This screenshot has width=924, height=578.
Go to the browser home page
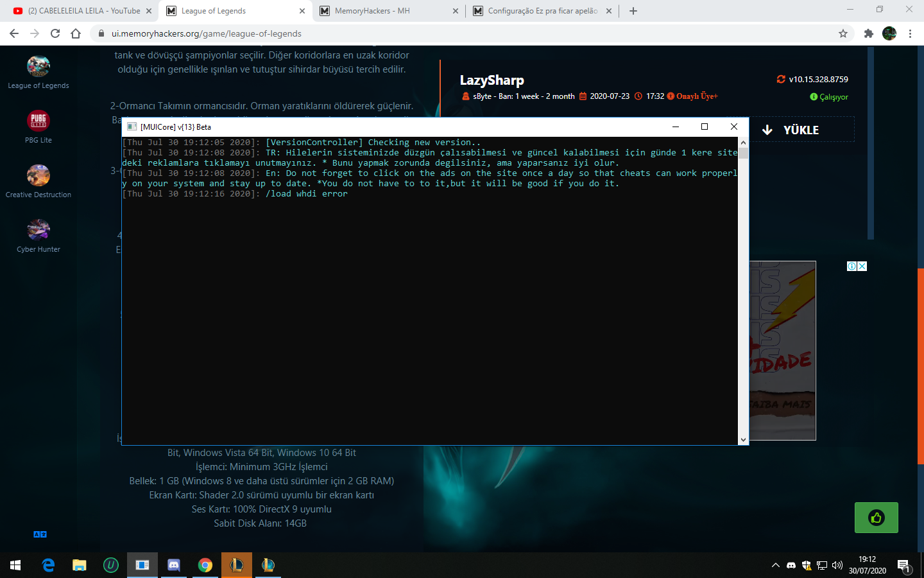[76, 33]
